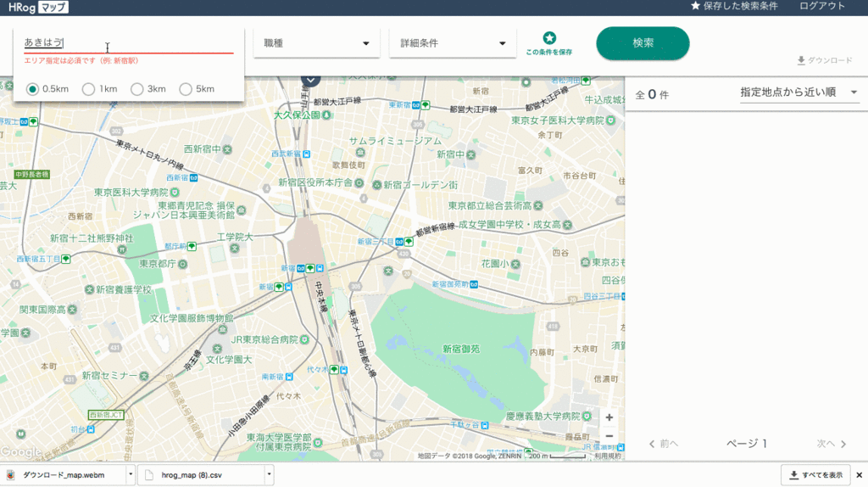The height and width of the screenshot is (487, 868).
Task: Click the 東京女子医科大学病院 marker
Action: pyautogui.click(x=610, y=120)
